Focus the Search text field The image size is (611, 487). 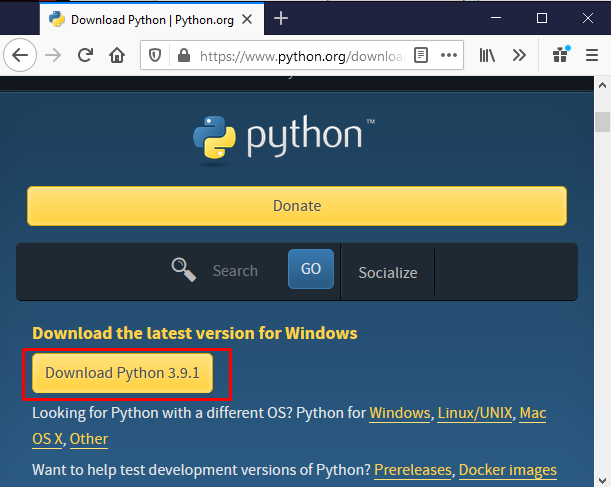(235, 270)
